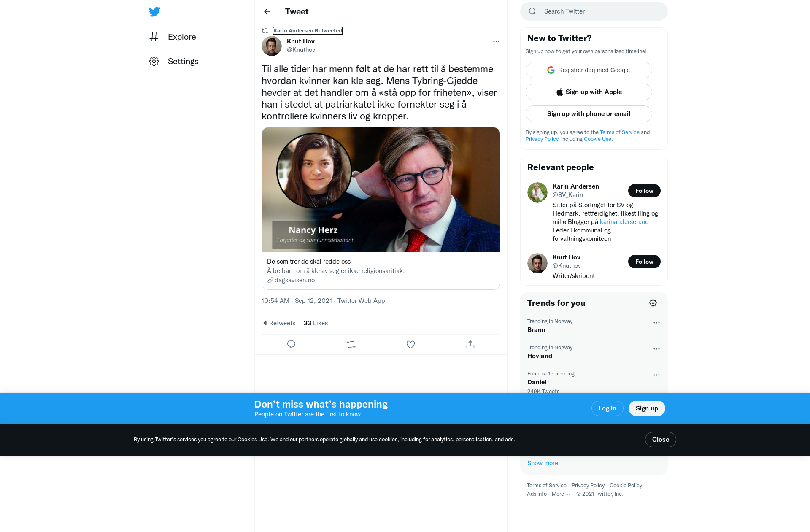Follow Karin Andersen
The height and width of the screenshot is (532, 810).
644,191
